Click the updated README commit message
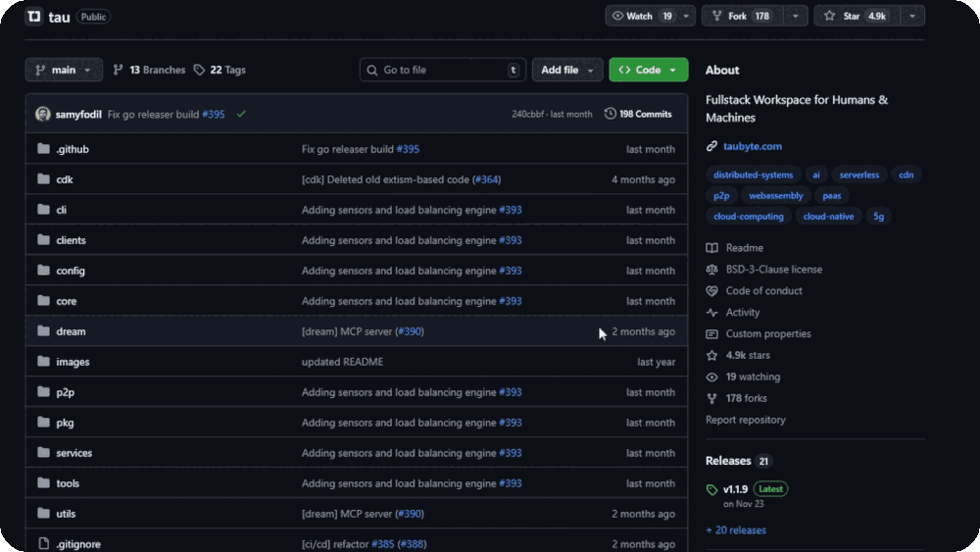The image size is (980, 552). click(x=342, y=362)
